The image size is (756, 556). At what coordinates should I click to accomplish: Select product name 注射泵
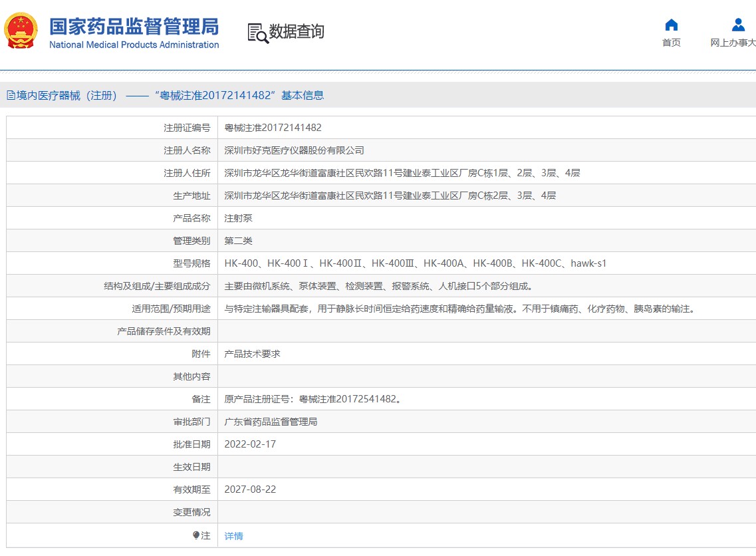click(x=238, y=218)
